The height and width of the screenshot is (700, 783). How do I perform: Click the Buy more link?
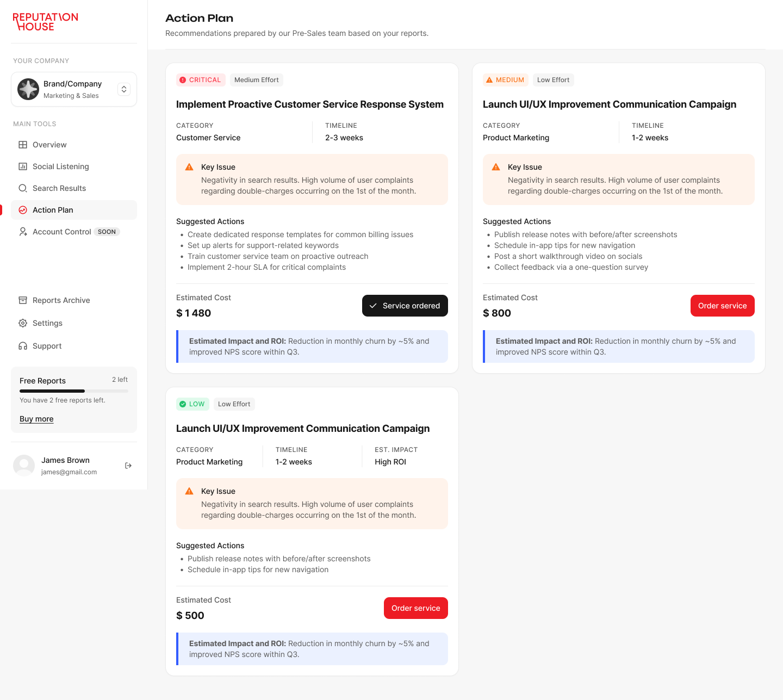pos(36,419)
